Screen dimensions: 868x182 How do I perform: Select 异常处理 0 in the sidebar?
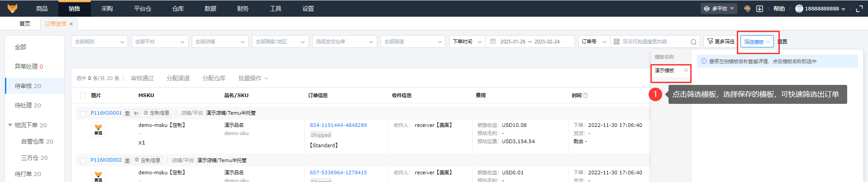click(x=29, y=66)
